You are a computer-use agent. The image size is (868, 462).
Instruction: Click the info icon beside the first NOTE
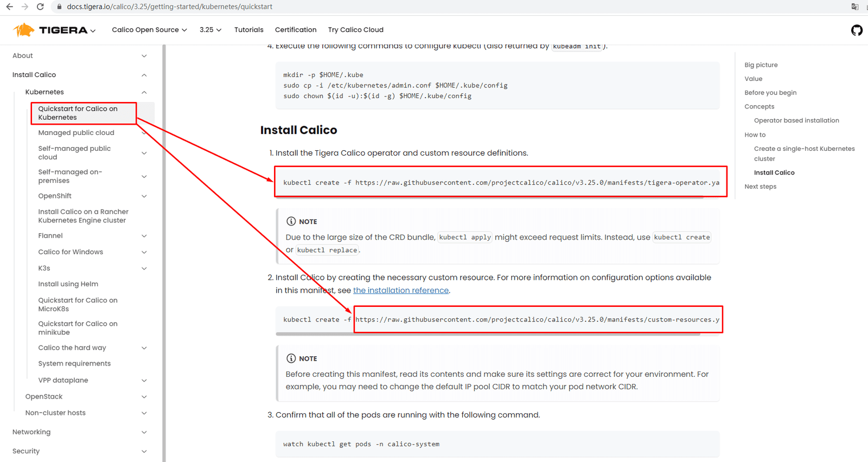(x=291, y=221)
